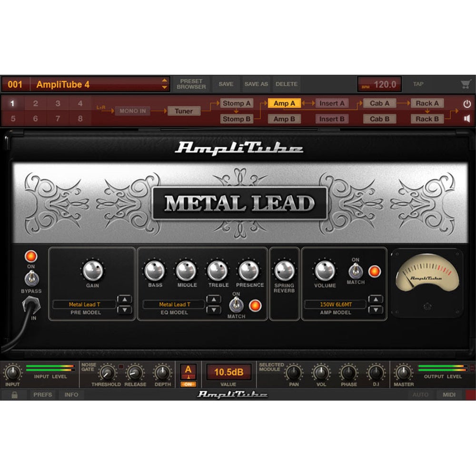476x476 pixels.
Task: Select signal chain preset slot 2
Action: tap(36, 103)
